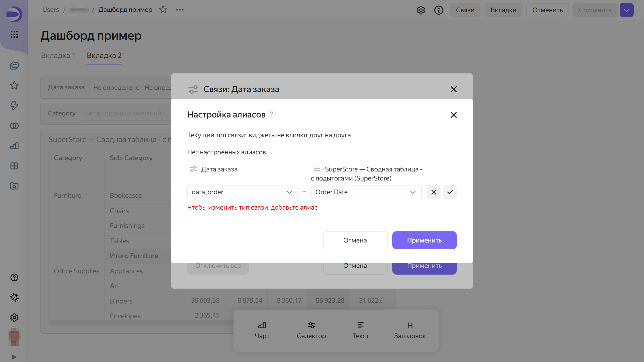Open all services grid icon in sidebar

(14, 34)
